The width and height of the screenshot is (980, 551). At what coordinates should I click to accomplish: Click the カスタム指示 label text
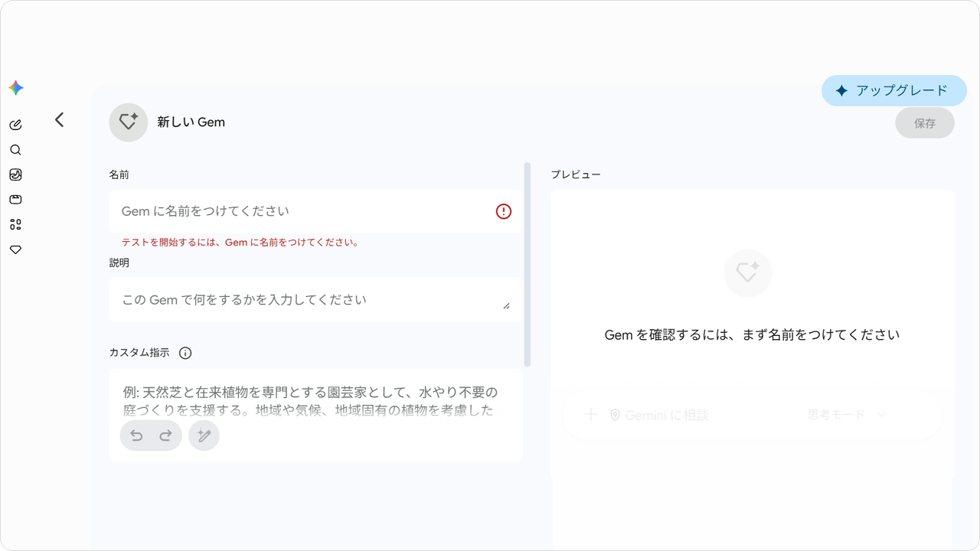[139, 353]
